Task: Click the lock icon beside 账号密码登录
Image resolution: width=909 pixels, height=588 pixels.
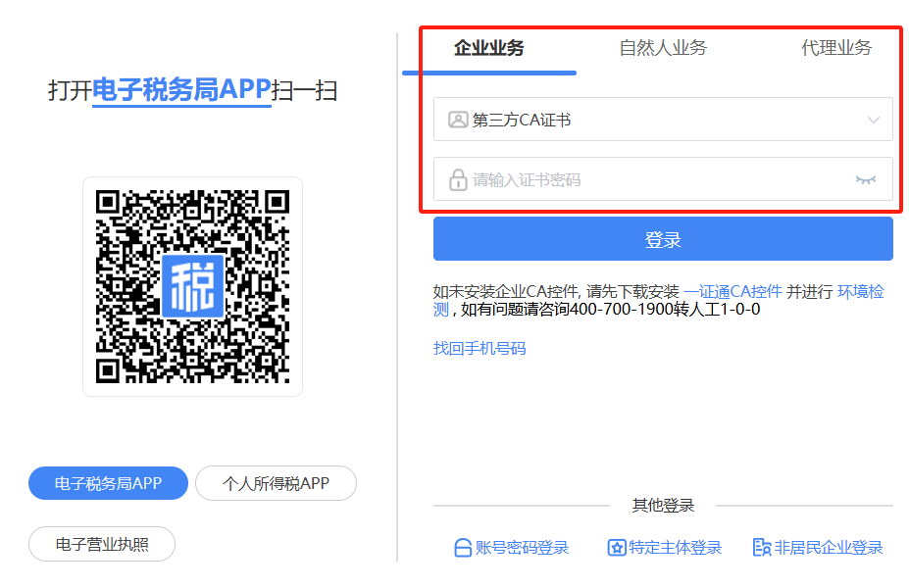Action: click(463, 548)
